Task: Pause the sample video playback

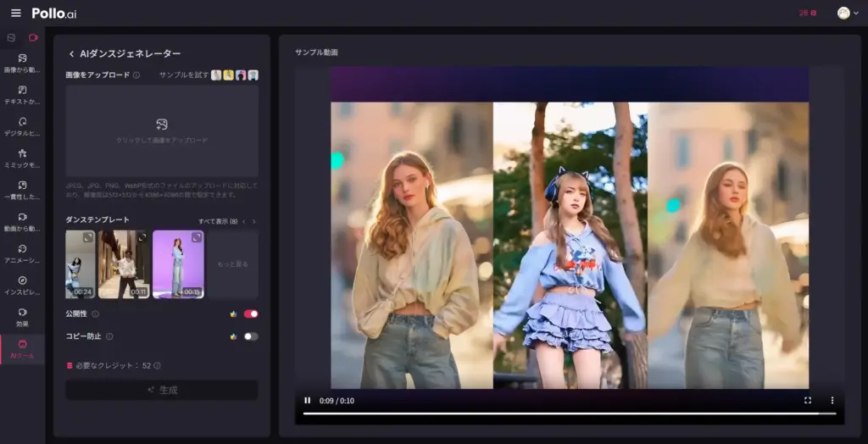Action: point(308,401)
